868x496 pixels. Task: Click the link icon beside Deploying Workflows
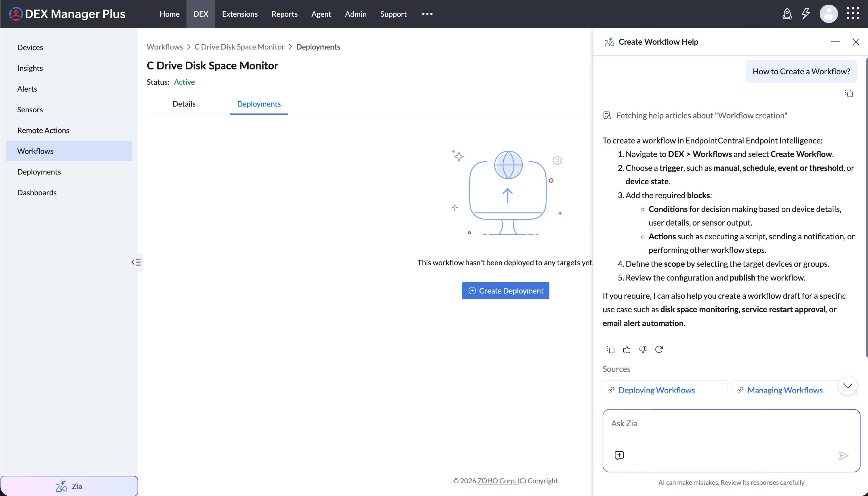tap(611, 390)
